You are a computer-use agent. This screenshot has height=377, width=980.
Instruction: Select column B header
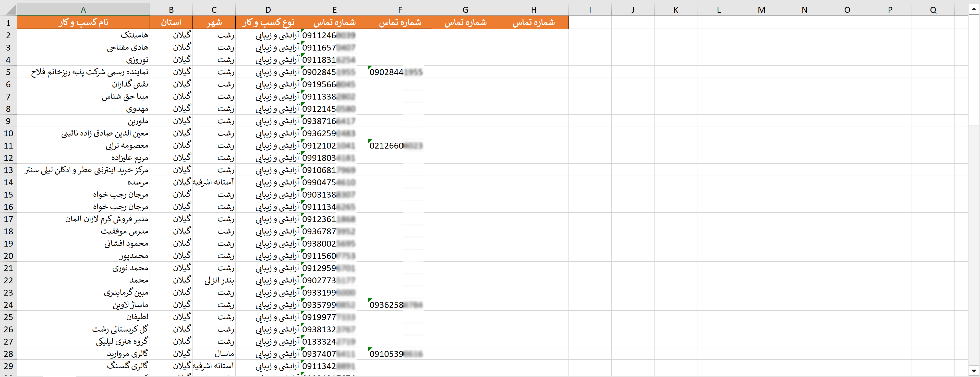pyautogui.click(x=171, y=10)
